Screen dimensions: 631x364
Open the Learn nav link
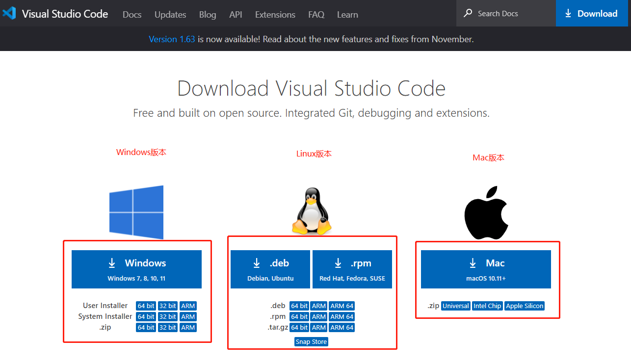click(x=347, y=14)
